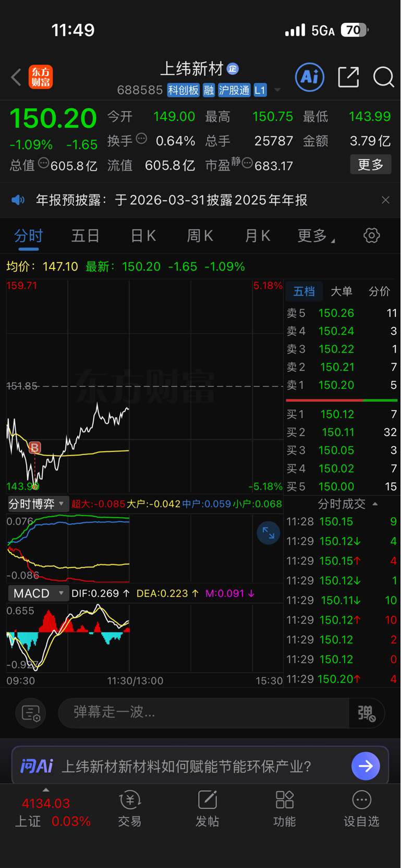Expand the 上证 index bar

(x=46, y=790)
